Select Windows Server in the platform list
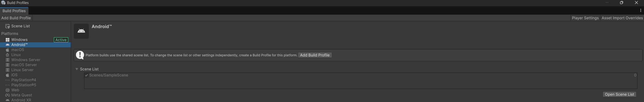644x102 pixels. [x=26, y=60]
